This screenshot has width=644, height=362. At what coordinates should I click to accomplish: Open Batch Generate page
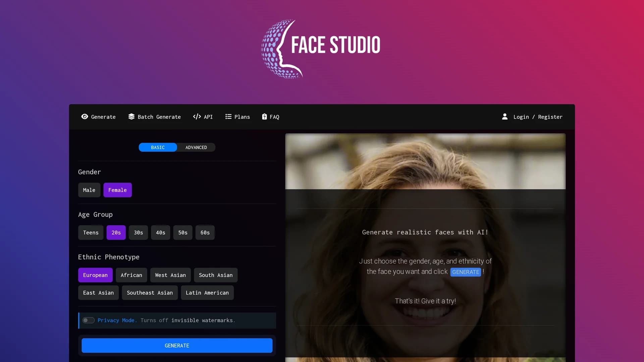pos(154,117)
